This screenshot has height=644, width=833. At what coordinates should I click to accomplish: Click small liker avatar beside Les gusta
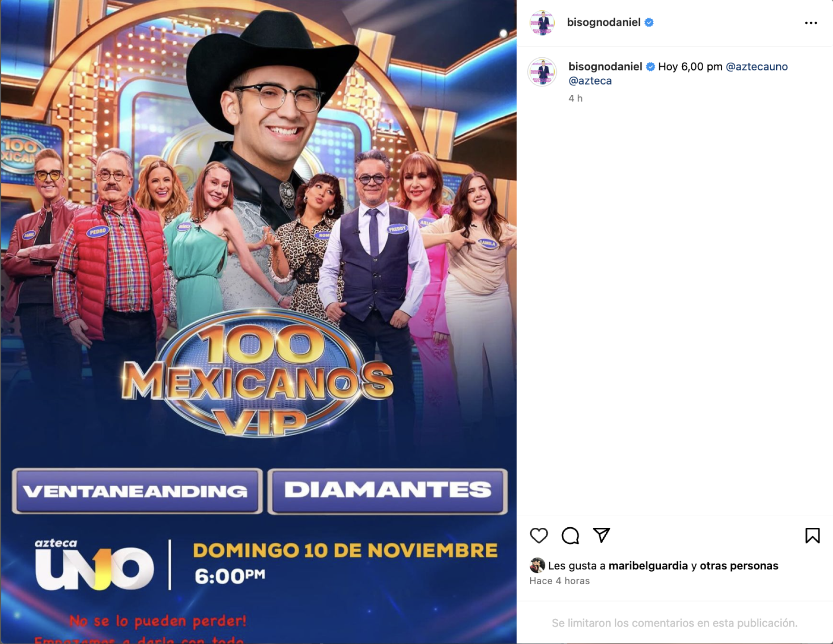(537, 565)
